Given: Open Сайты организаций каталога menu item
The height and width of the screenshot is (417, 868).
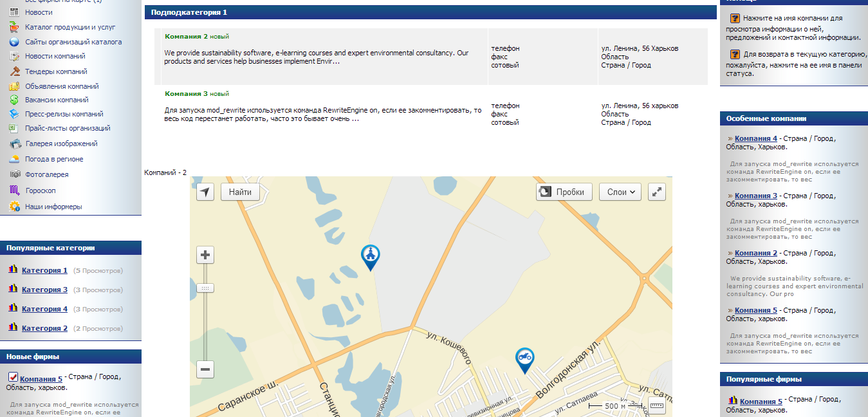Looking at the screenshot, I should tap(73, 42).
